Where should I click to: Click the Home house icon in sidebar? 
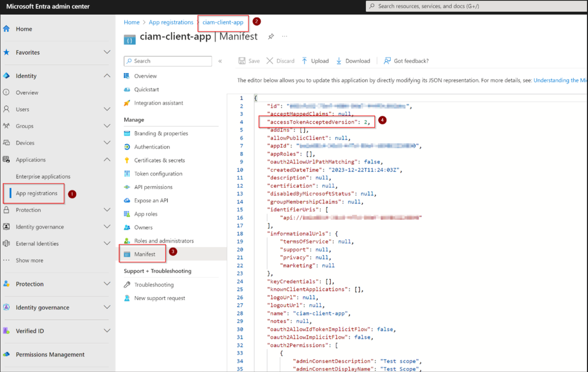6,28
